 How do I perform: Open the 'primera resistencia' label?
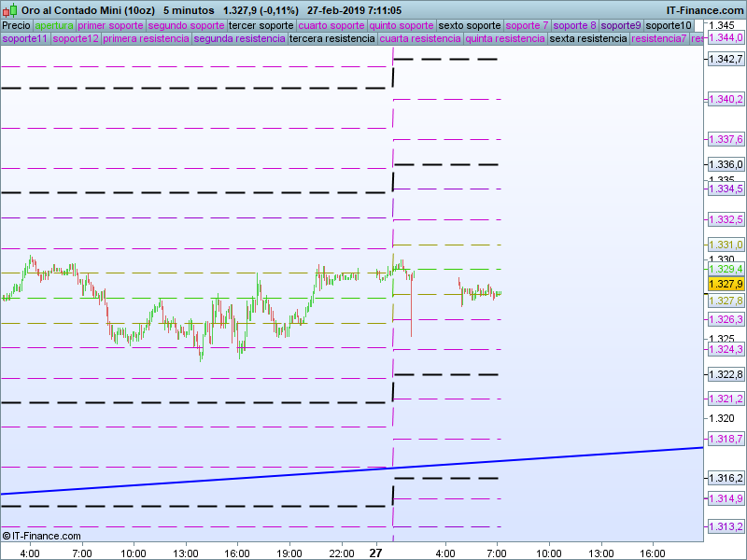146,39
